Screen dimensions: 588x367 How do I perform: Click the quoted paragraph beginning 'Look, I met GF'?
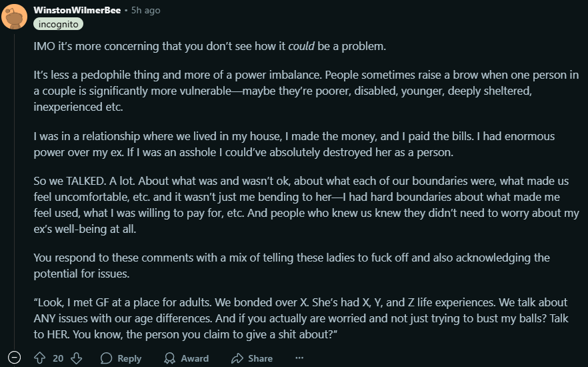click(301, 318)
